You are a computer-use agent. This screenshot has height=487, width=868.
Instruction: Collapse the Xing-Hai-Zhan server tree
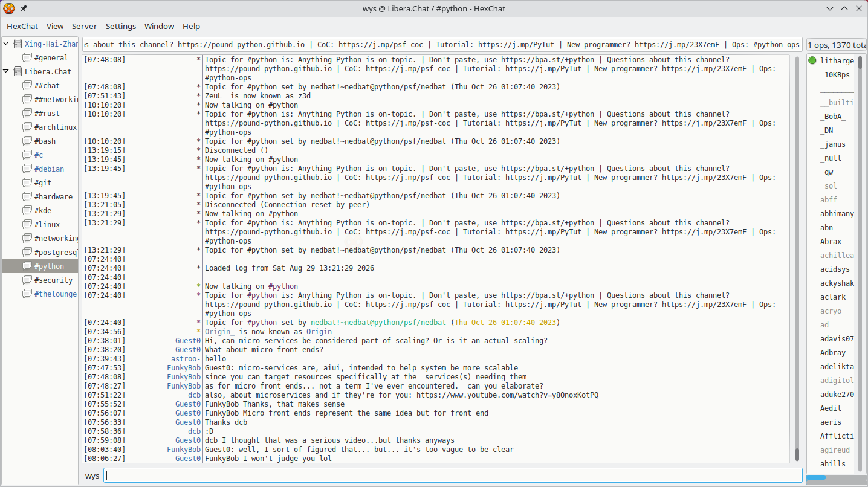coord(6,44)
